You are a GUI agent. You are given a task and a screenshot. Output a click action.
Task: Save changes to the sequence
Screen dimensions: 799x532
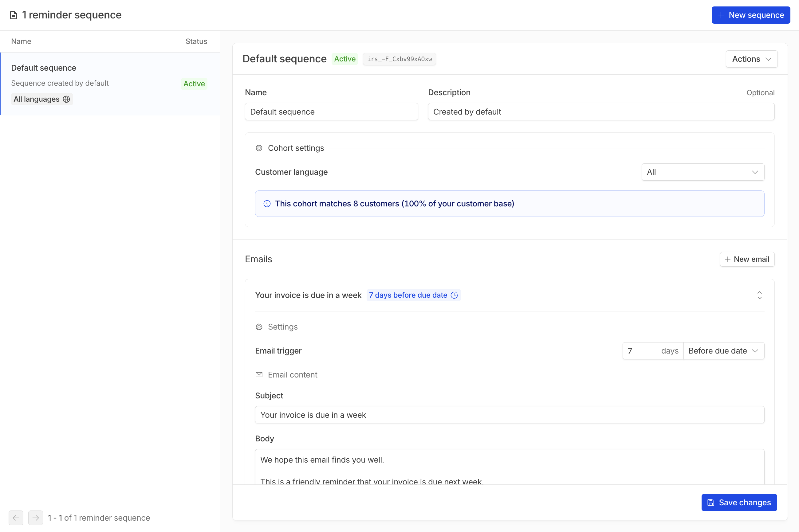[x=739, y=503]
